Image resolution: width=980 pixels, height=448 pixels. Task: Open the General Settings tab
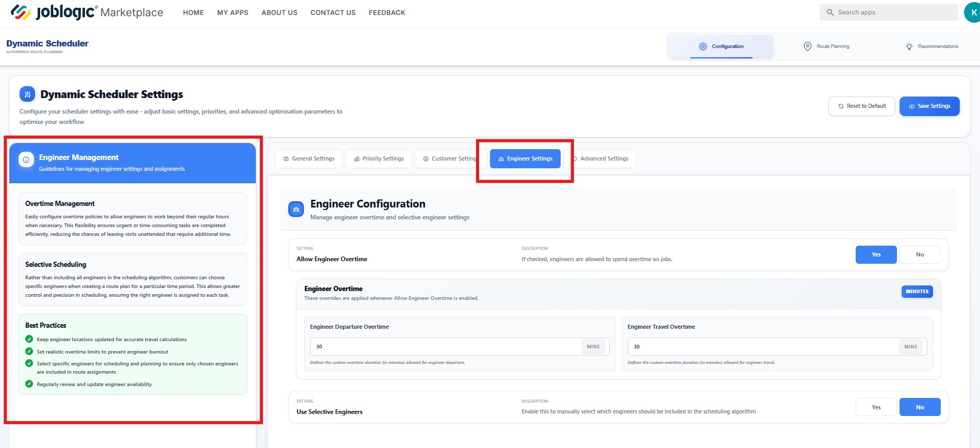pos(309,158)
